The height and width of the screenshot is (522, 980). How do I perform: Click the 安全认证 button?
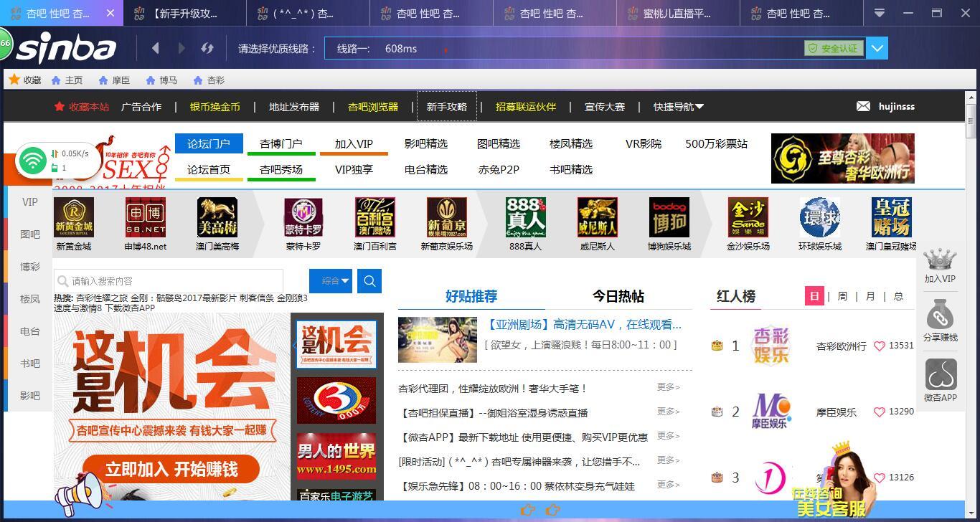pos(834,48)
